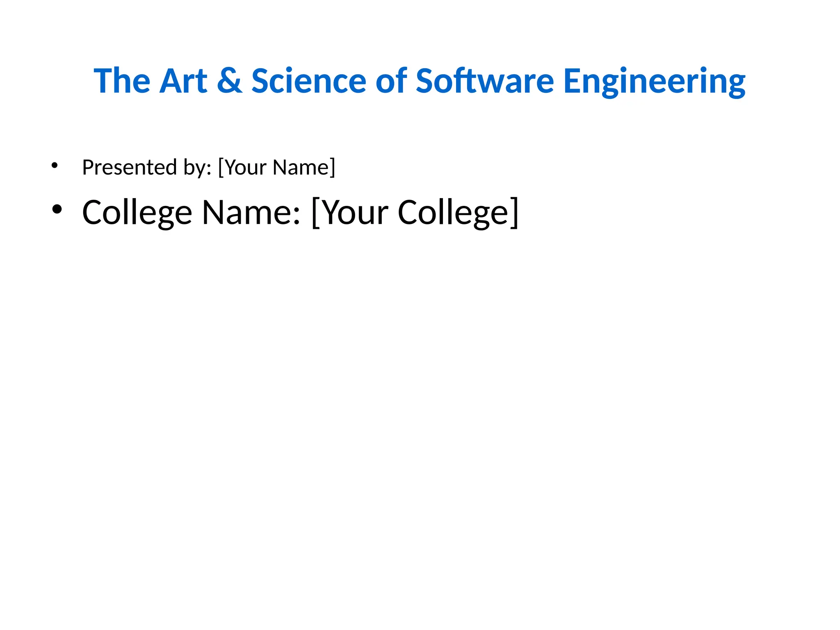840x630 pixels.
Task: Click the ampersand in the slide title
Action: [229, 81]
